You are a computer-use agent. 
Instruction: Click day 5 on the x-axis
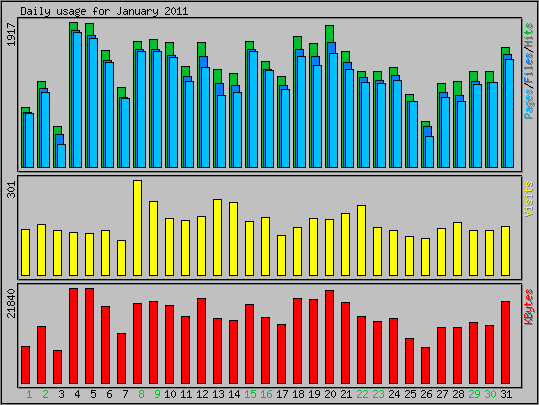coord(93,394)
